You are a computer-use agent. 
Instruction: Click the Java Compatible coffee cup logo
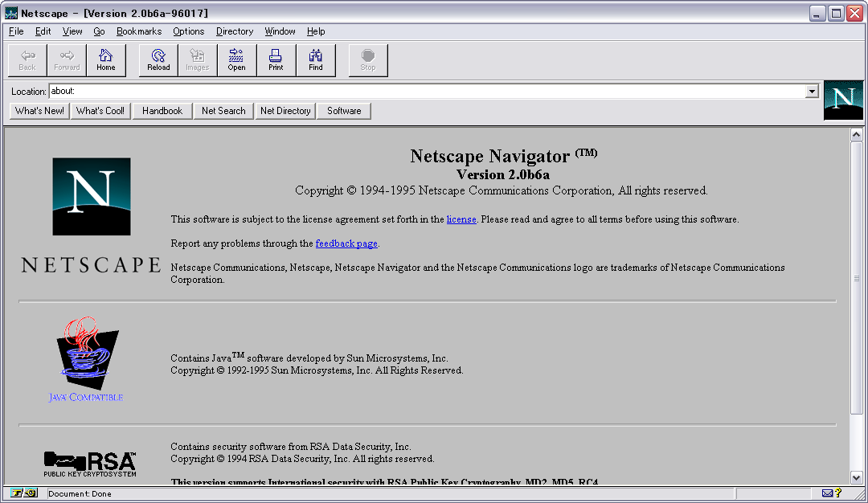coord(88,358)
